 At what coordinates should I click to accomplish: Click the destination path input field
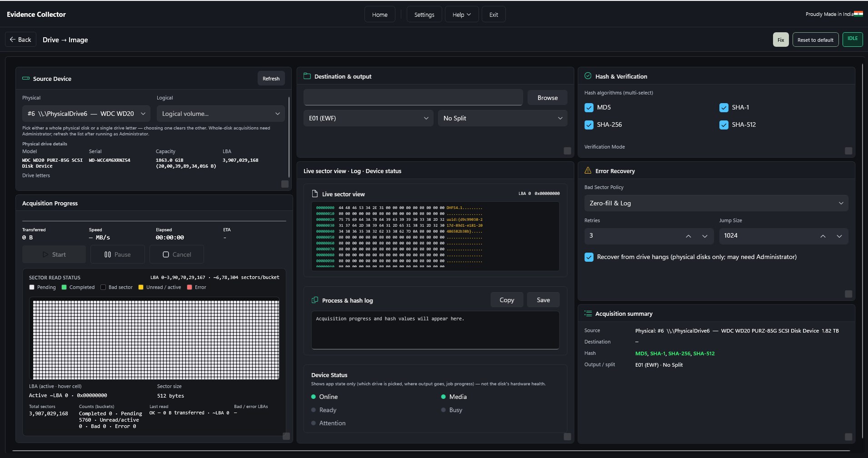(x=413, y=97)
